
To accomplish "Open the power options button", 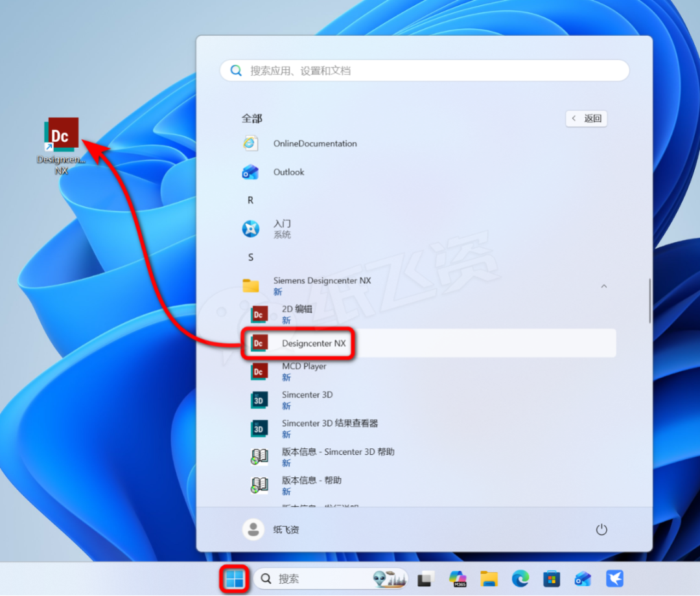I will click(x=601, y=529).
